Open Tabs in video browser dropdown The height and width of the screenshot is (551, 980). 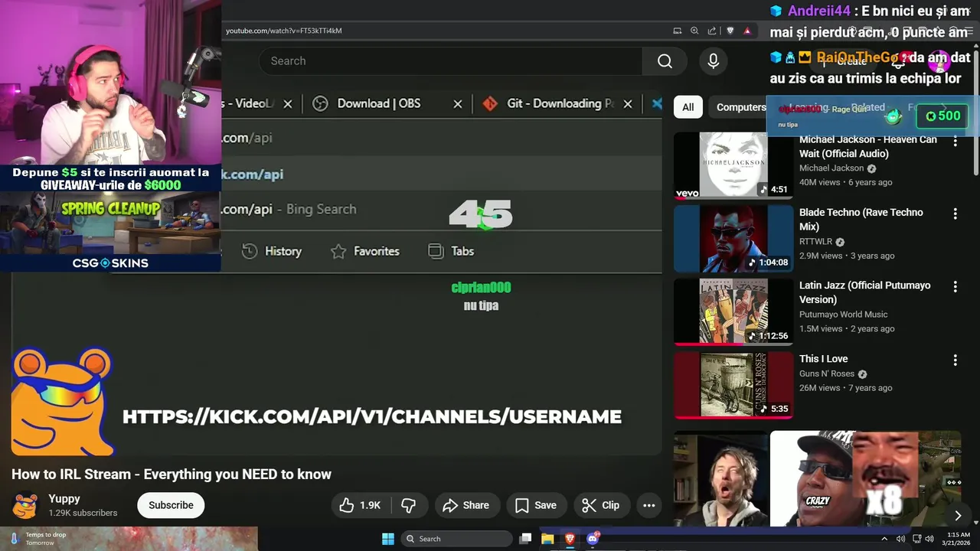[451, 251]
